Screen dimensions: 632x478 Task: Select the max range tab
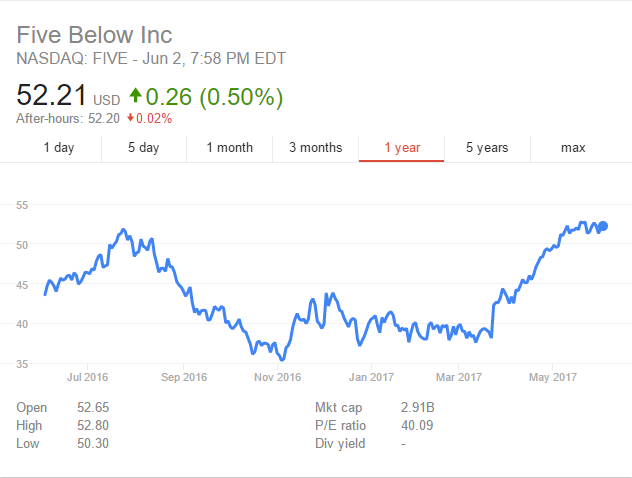573,148
